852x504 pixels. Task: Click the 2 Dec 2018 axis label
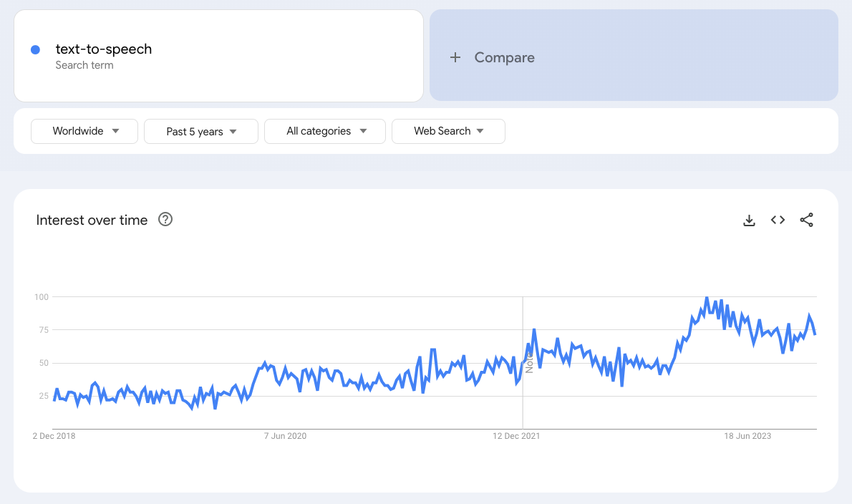click(x=54, y=436)
